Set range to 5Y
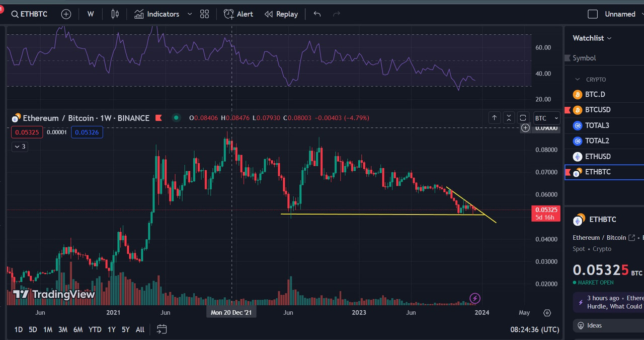This screenshot has height=340, width=644. pos(126,329)
